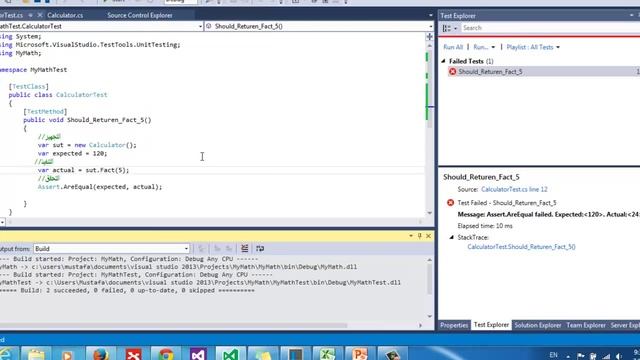Open the Show output from Build dropdown
The width and height of the screenshot is (640, 360).
[x=111, y=249]
